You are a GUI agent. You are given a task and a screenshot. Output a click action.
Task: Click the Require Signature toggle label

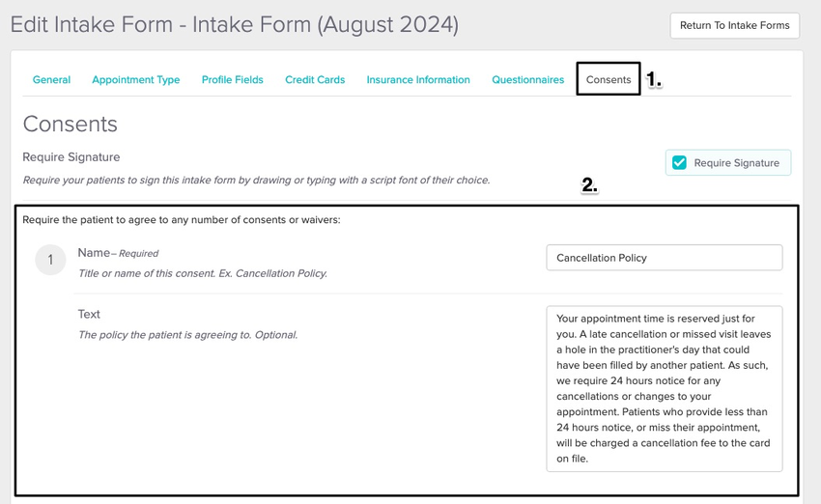tap(736, 163)
